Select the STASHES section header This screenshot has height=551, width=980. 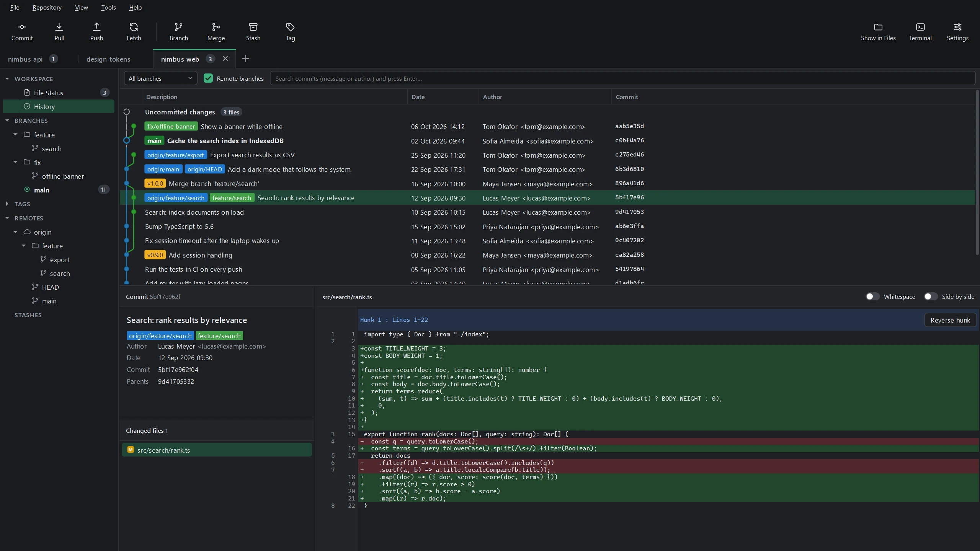28,315
